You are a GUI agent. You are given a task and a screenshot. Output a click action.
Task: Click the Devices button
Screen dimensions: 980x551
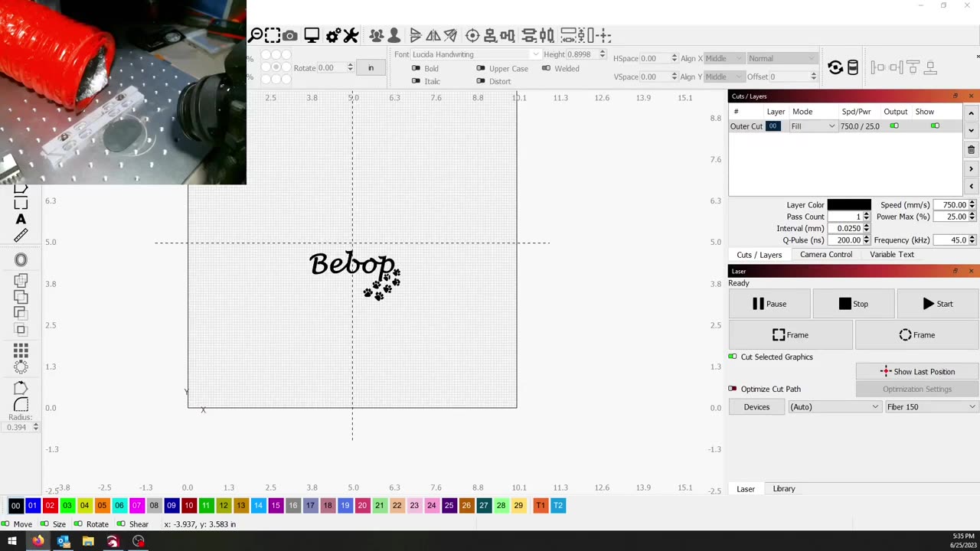(756, 407)
